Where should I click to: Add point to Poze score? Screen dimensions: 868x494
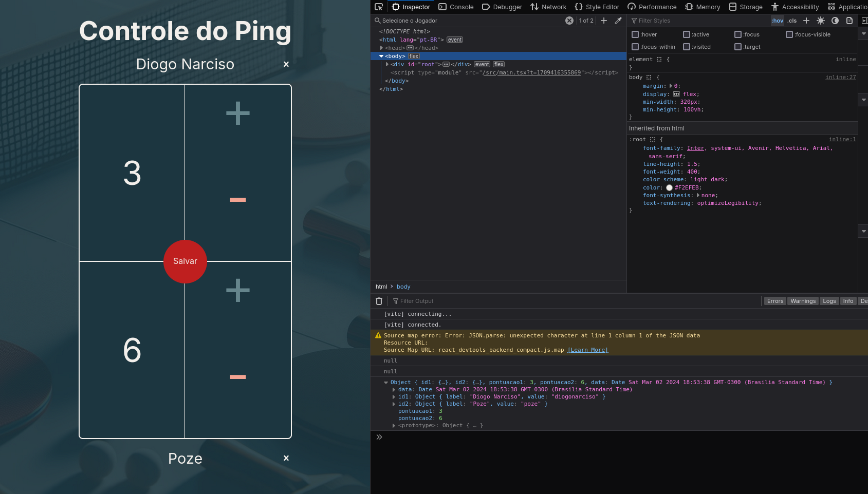(238, 290)
